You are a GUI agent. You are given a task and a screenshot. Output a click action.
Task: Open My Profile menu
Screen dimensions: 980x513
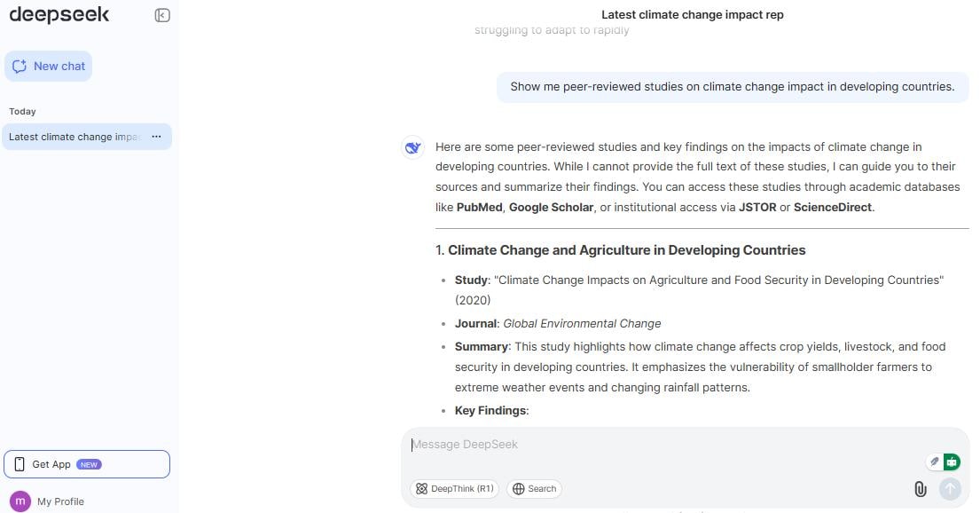tap(48, 501)
